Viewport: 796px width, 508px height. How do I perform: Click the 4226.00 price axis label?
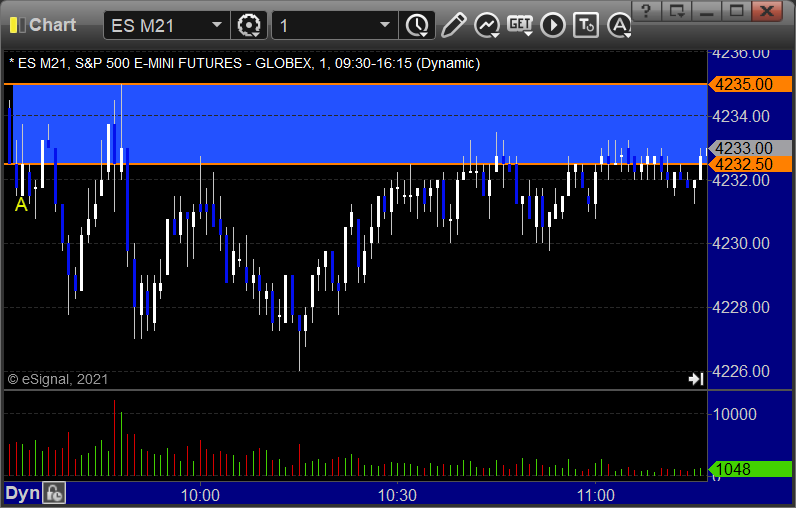click(741, 371)
